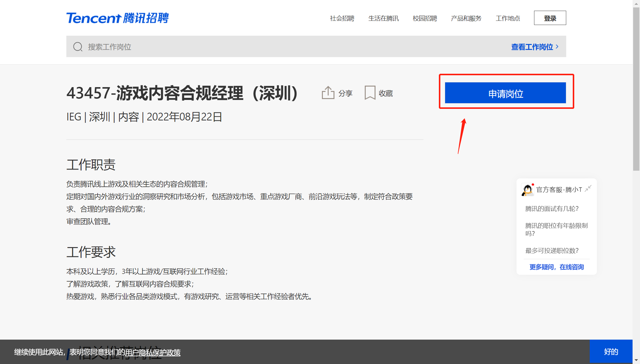640x364 pixels.
Task: Click the IEG | 深圳 | 内容 info line
Action: pos(144,117)
